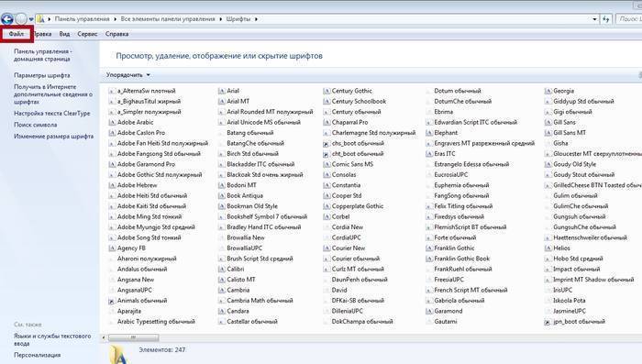
Task: Select Franklin Gothic Book font name
Action: (462, 259)
